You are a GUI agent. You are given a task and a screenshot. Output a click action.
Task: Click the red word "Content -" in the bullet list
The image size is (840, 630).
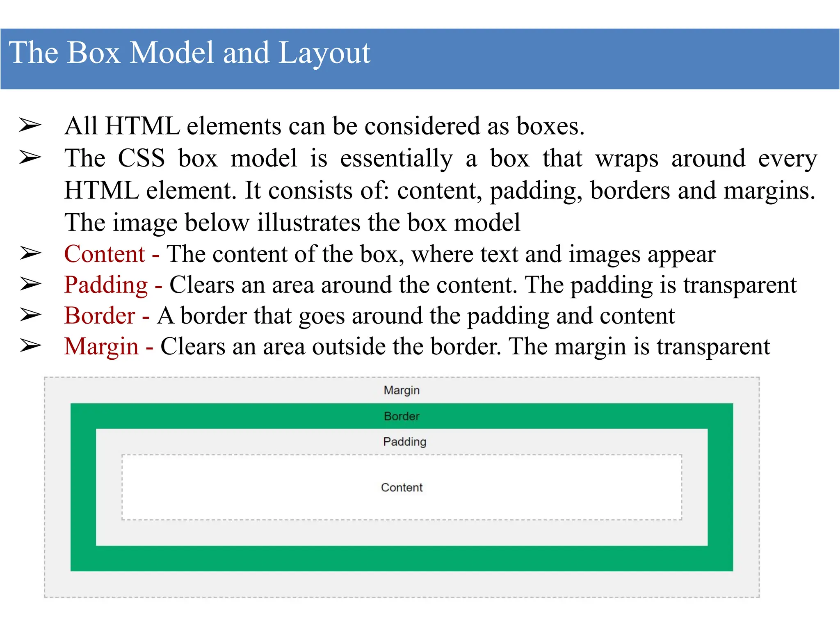(112, 254)
